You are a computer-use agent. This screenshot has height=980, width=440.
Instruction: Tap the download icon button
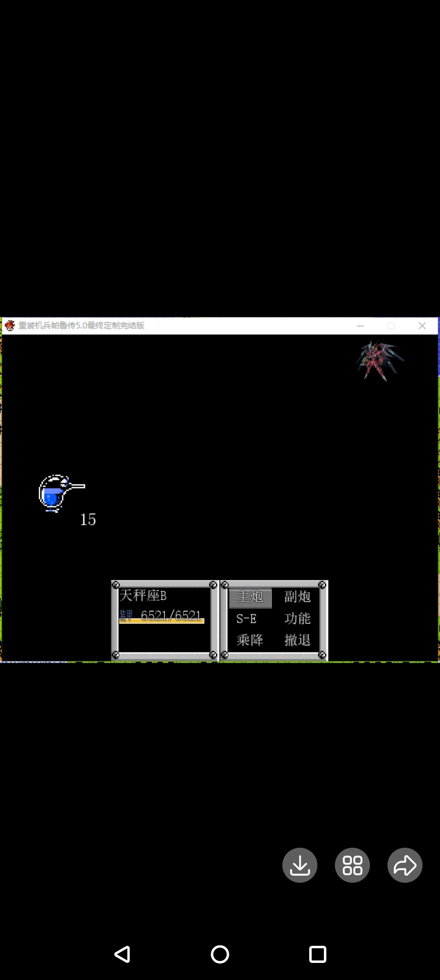[300, 865]
